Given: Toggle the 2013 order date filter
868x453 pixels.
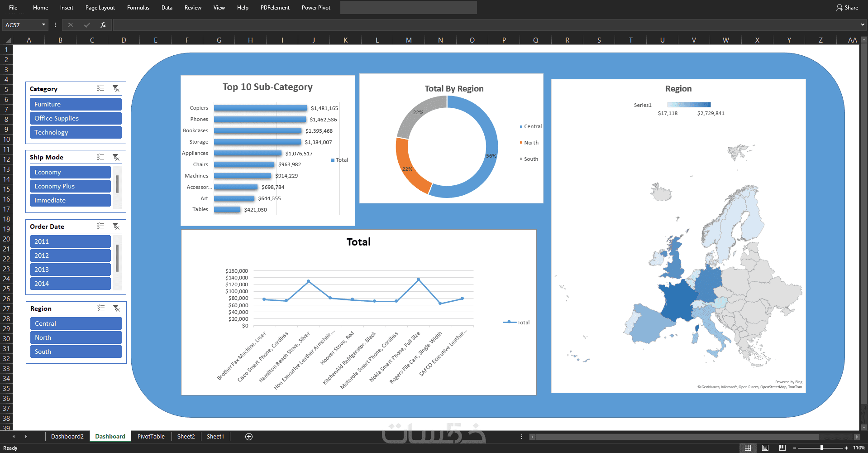Looking at the screenshot, I should [70, 270].
